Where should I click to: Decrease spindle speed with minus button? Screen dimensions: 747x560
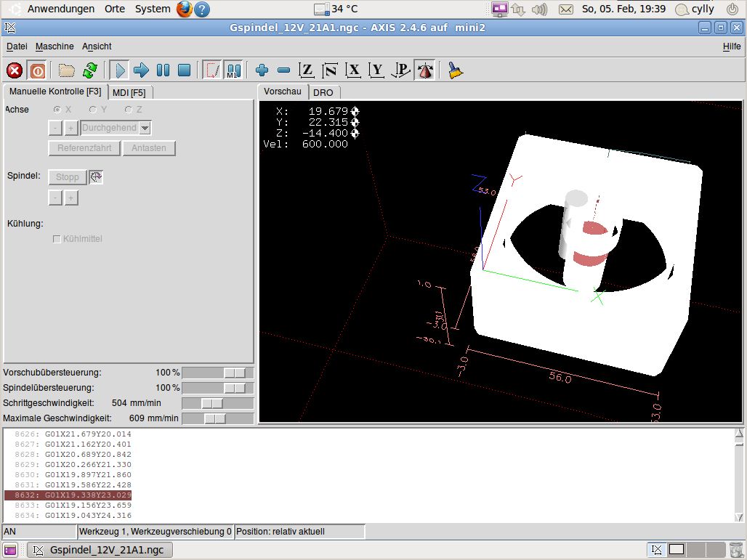(55, 198)
